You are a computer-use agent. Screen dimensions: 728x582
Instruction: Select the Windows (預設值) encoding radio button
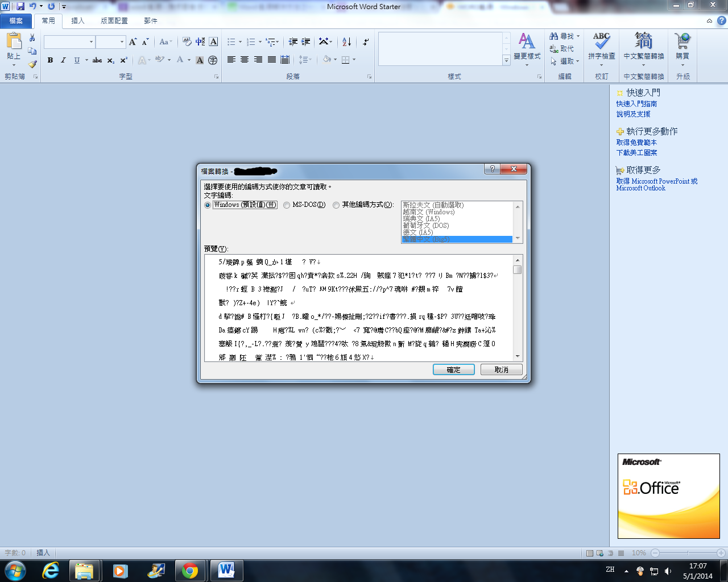(208, 205)
